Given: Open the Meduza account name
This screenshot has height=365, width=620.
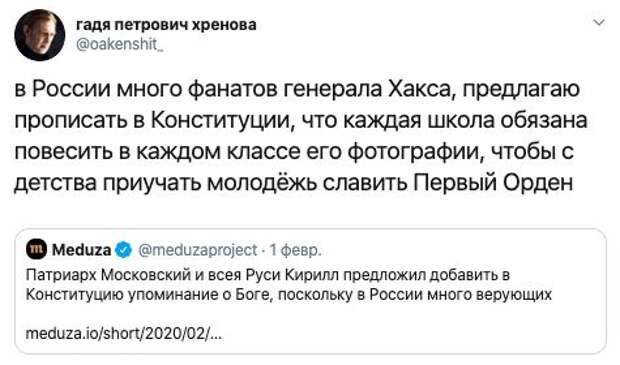Looking at the screenshot, I should (81, 250).
